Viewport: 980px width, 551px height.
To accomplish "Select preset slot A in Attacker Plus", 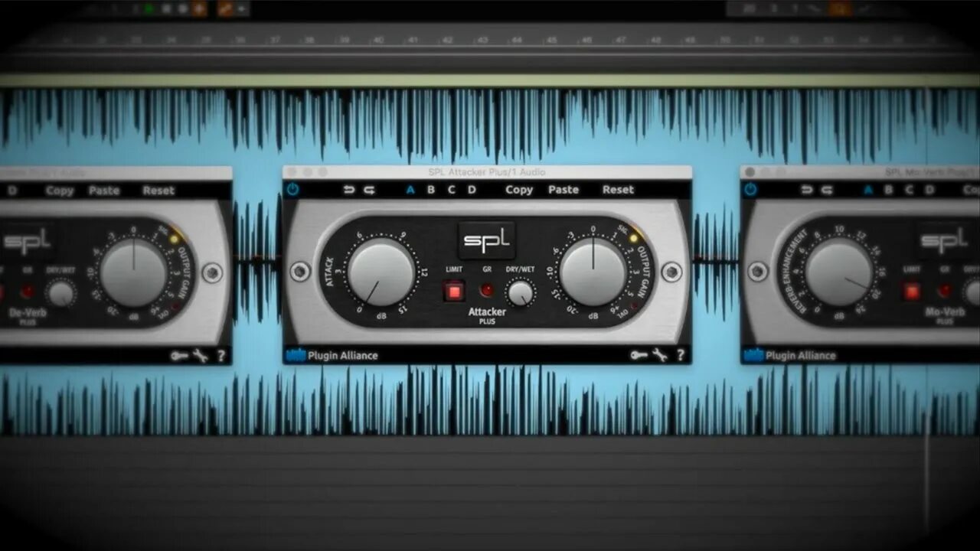I will point(410,190).
